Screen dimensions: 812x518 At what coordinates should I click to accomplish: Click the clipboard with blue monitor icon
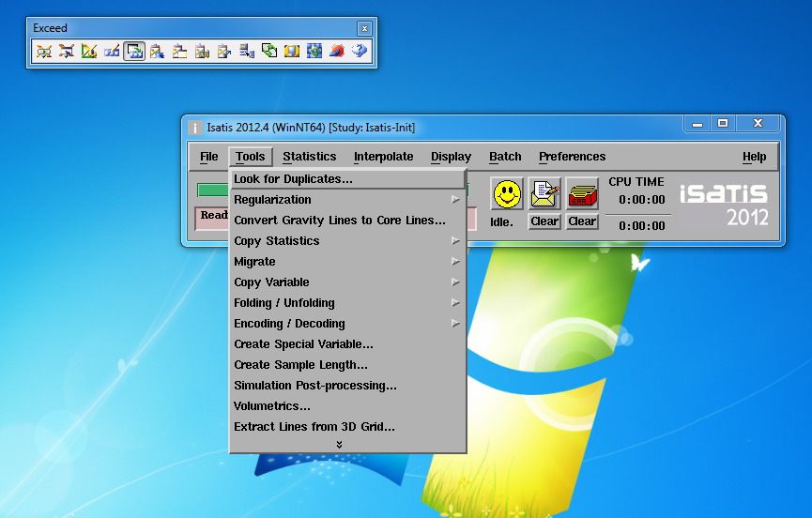[157, 52]
